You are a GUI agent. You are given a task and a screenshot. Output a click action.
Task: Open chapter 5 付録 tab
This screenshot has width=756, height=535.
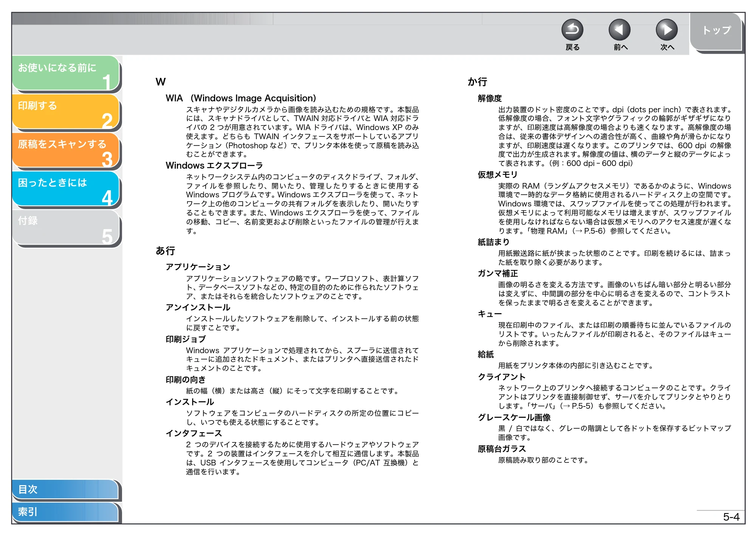click(x=66, y=228)
